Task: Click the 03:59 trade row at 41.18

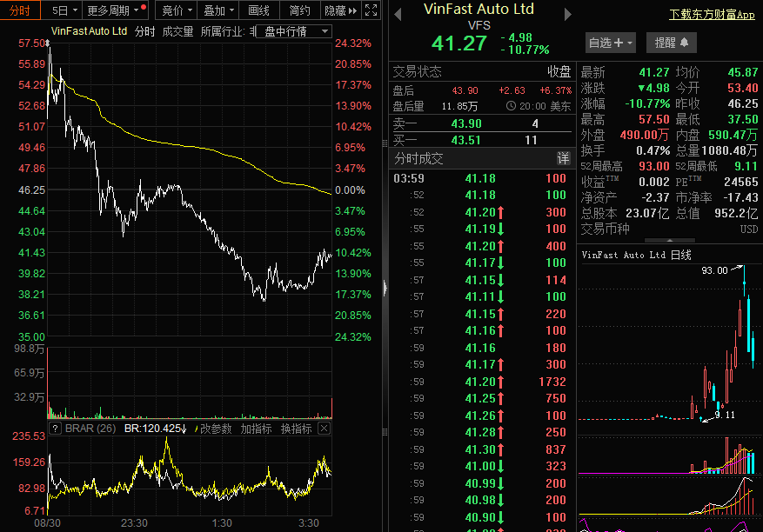Action: 482,178
